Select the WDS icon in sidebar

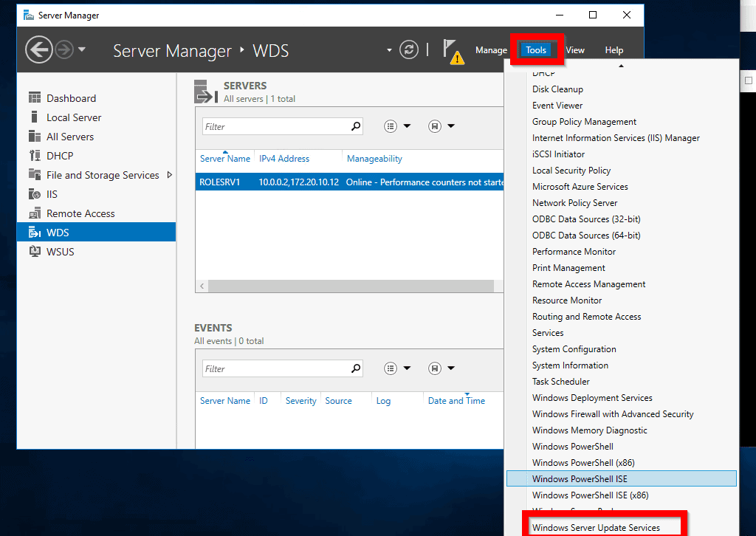(35, 233)
